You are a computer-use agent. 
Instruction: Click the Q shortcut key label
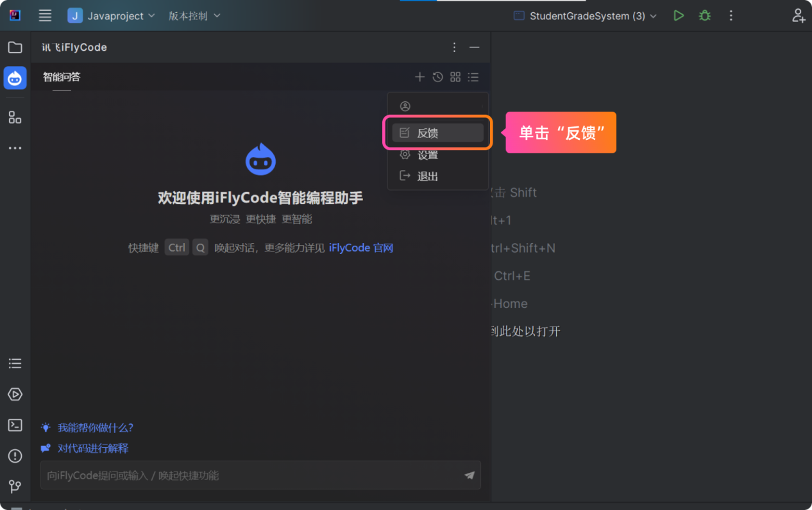[x=201, y=248]
